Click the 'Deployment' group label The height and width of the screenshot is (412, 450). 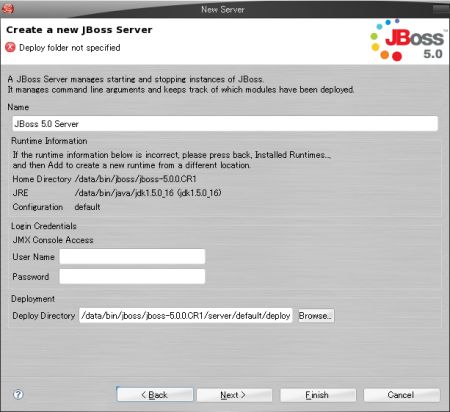click(x=33, y=299)
